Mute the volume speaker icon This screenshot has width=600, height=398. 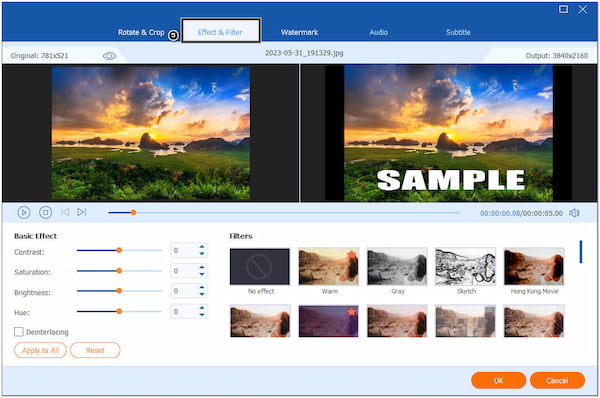pos(574,213)
